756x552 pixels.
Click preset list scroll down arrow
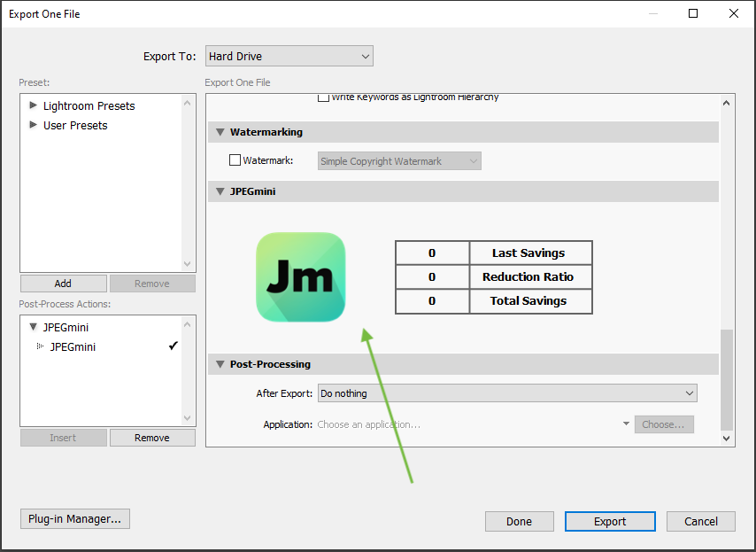tap(188, 264)
